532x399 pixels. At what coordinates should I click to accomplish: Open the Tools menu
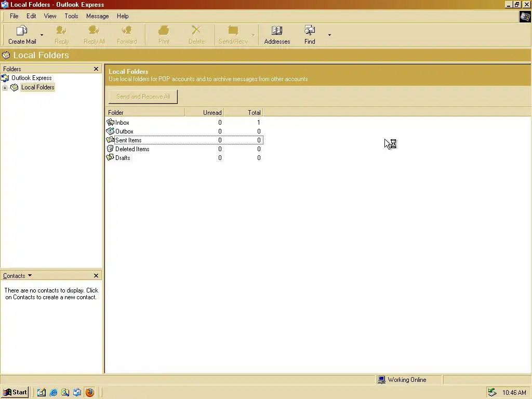coord(71,16)
